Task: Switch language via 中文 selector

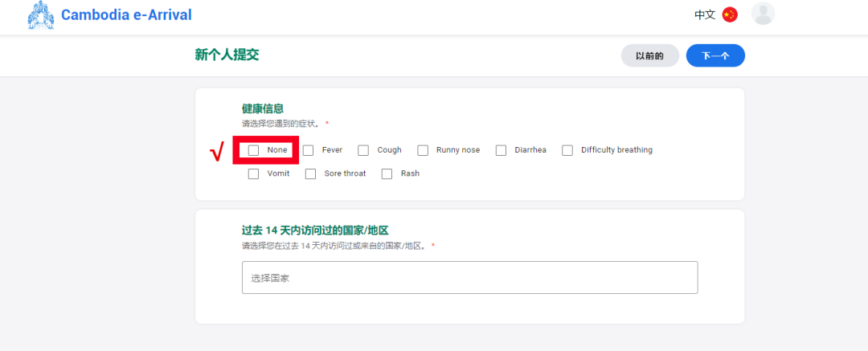Action: pyautogui.click(x=705, y=14)
